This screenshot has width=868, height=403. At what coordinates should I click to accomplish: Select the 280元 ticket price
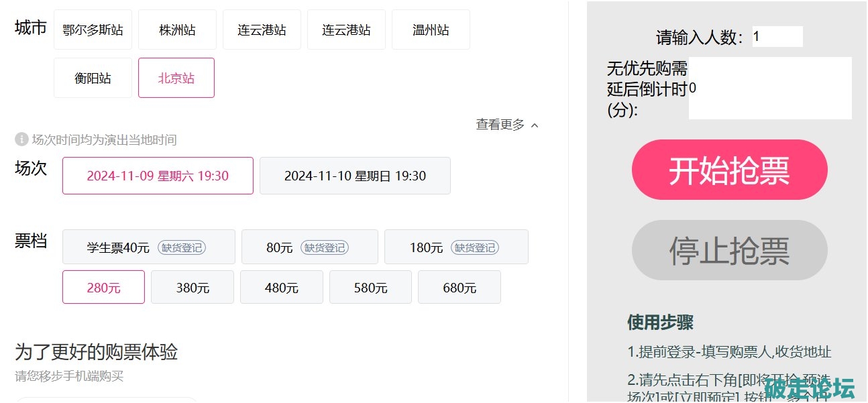pos(103,288)
